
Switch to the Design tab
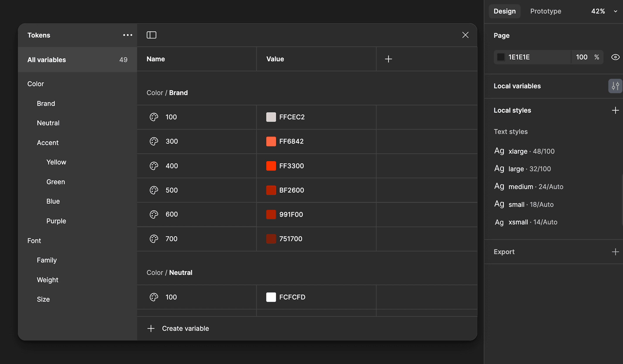pos(505,11)
